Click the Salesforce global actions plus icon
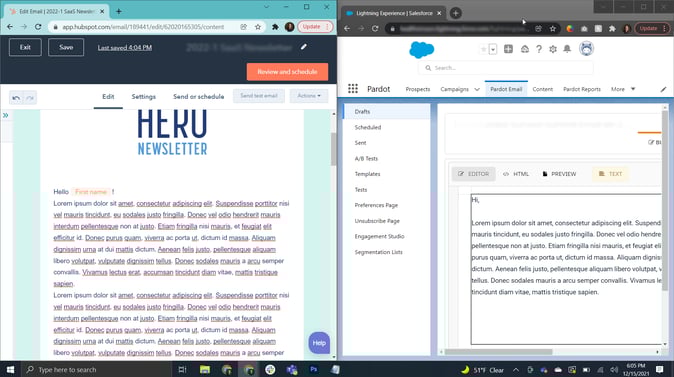The width and height of the screenshot is (674, 377). click(508, 49)
